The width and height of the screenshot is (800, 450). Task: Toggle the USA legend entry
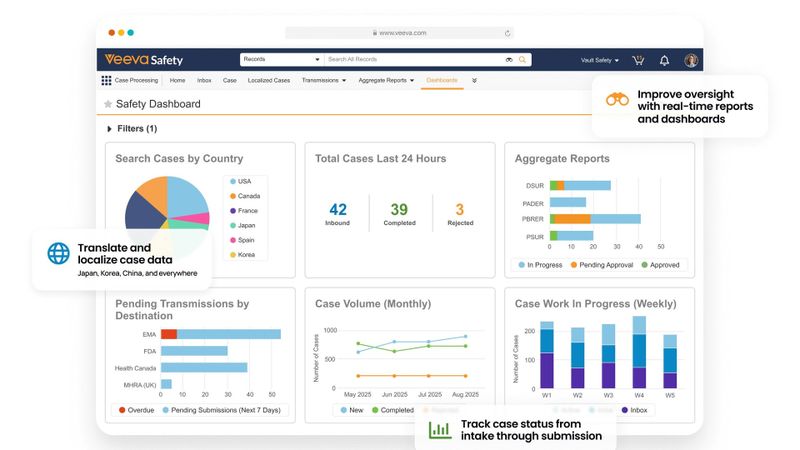coord(241,181)
